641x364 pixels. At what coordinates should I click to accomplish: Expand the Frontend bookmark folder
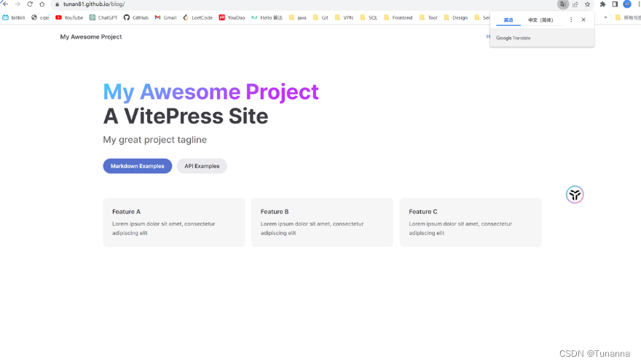[x=398, y=17]
